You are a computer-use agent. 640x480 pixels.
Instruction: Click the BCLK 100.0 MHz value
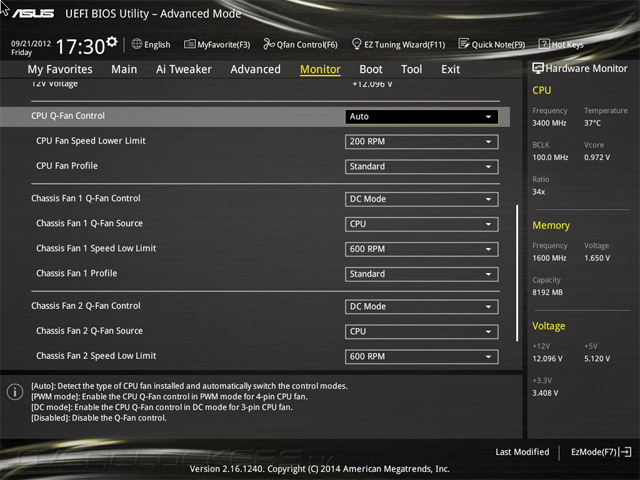click(550, 157)
